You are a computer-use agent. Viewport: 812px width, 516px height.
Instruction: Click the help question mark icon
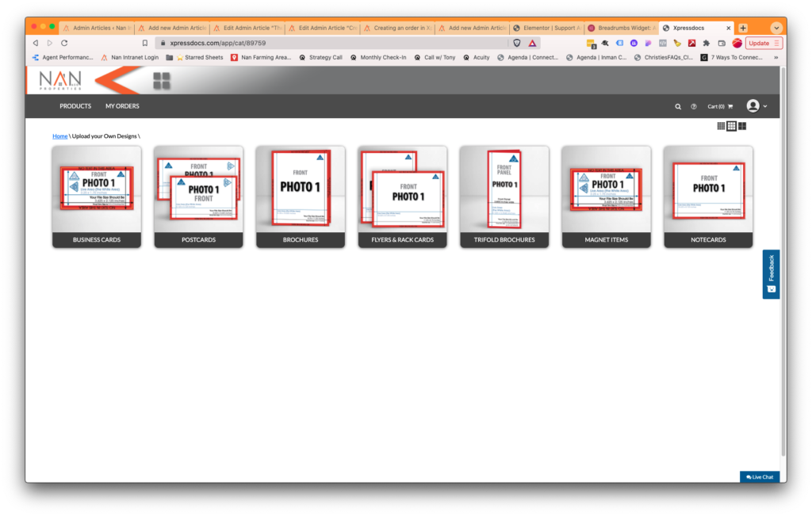(x=693, y=107)
